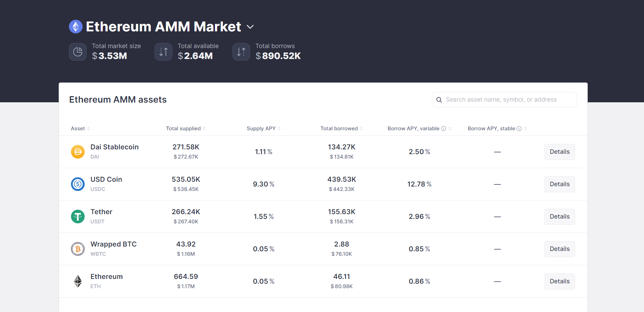Sort by Supply APY column
The image size is (644, 312).
263,129
